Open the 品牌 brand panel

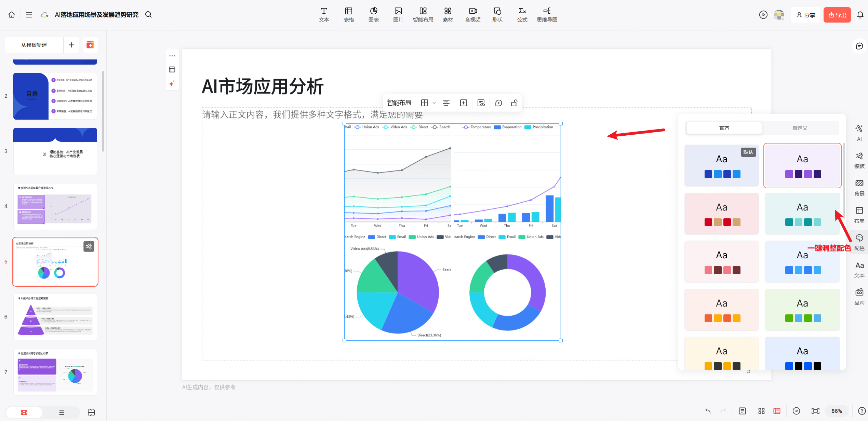[x=859, y=297]
